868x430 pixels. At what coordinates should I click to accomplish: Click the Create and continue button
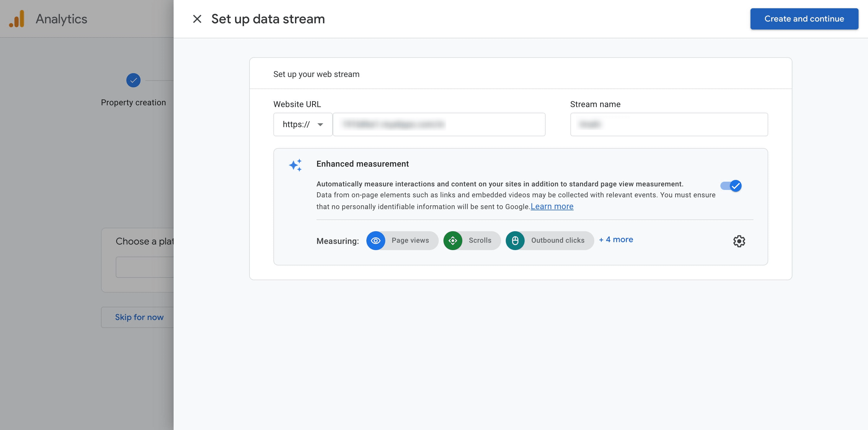click(804, 19)
